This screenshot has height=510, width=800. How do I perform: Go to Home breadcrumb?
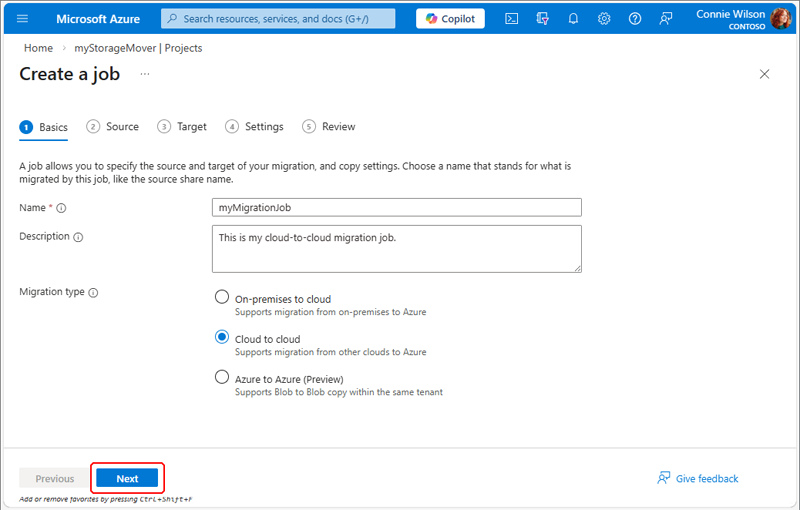click(38, 48)
